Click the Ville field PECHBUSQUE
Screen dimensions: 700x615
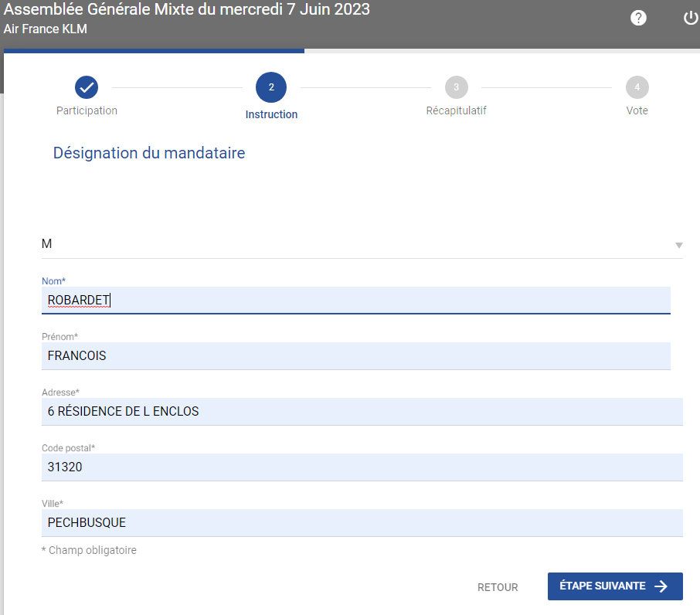pos(362,522)
